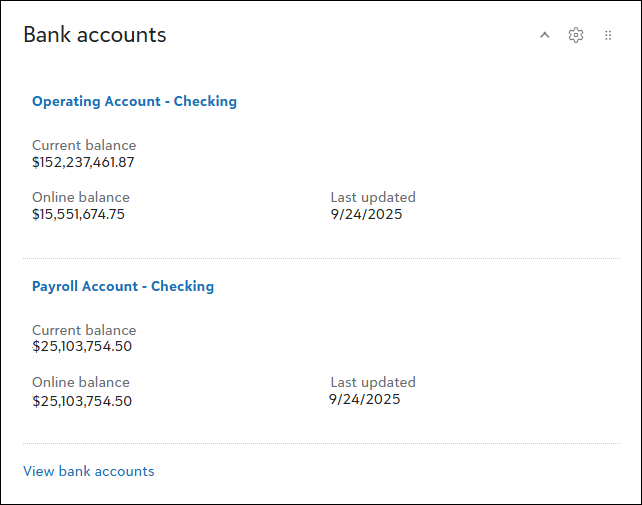Select Operating current balance $152,237,461.87
Screen dimensions: 642x505
tap(83, 162)
